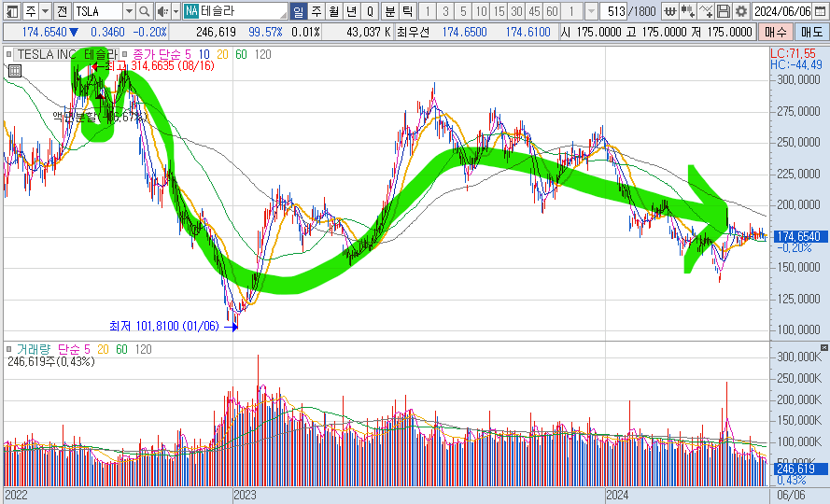The image size is (830, 504).
Task: Choose the 5 interval button
Action: pyautogui.click(x=463, y=11)
